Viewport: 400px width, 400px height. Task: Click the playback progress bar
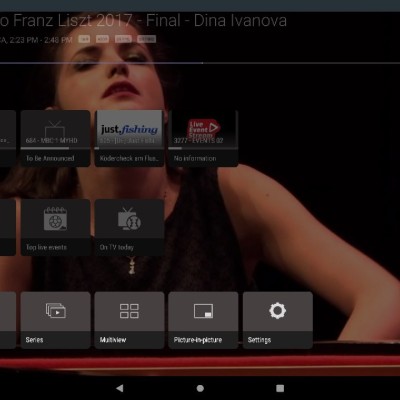point(200,63)
